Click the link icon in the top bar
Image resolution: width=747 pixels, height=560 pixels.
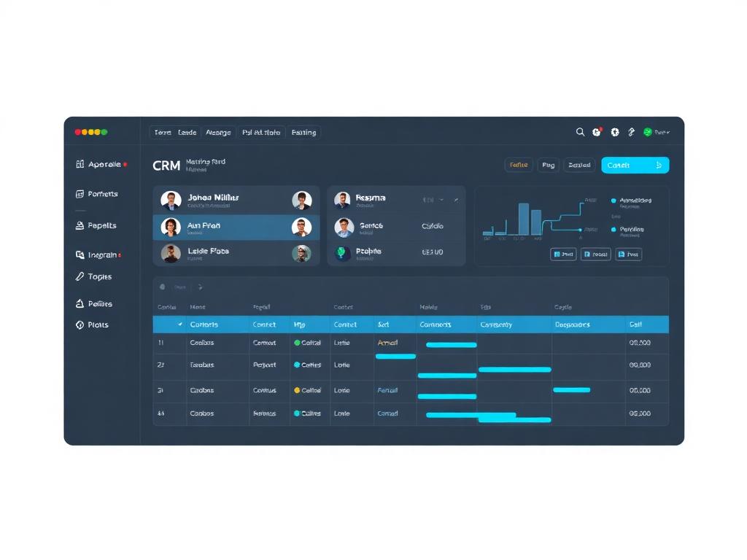pyautogui.click(x=631, y=132)
